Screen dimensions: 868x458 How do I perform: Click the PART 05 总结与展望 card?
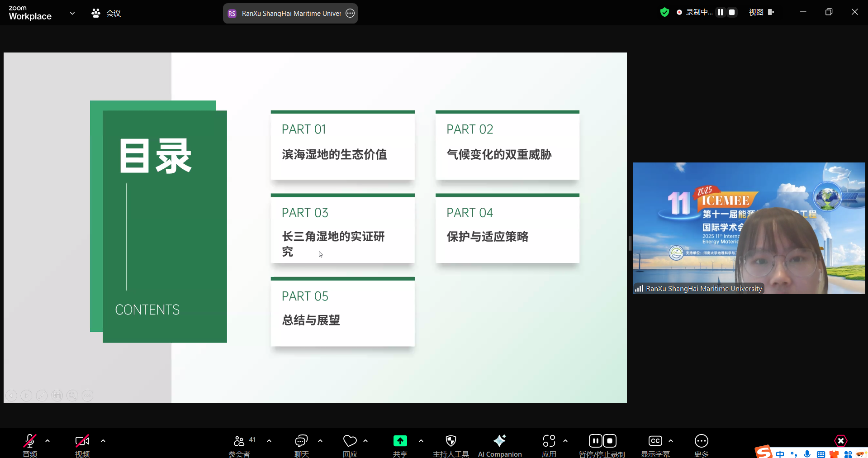343,311
